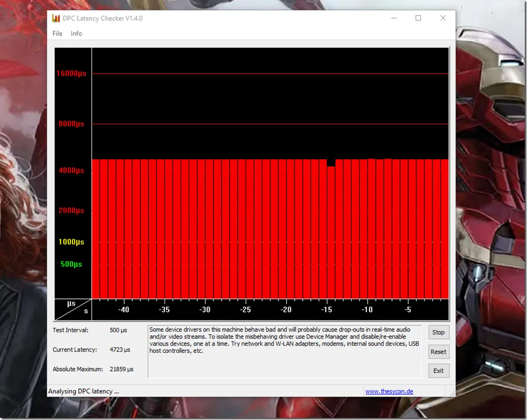The width and height of the screenshot is (527, 420).
Task: Click the µs/s axis units corner box
Action: click(73, 309)
